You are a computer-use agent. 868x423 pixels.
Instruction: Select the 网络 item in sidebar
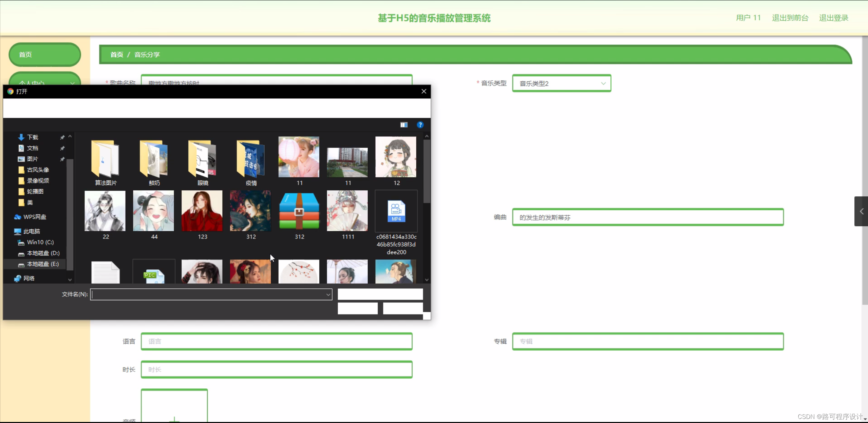(29, 278)
